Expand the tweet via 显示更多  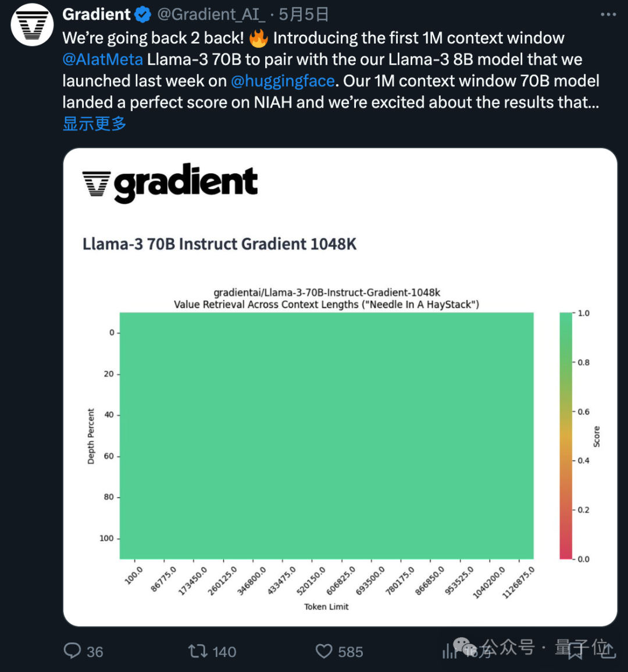tap(94, 123)
